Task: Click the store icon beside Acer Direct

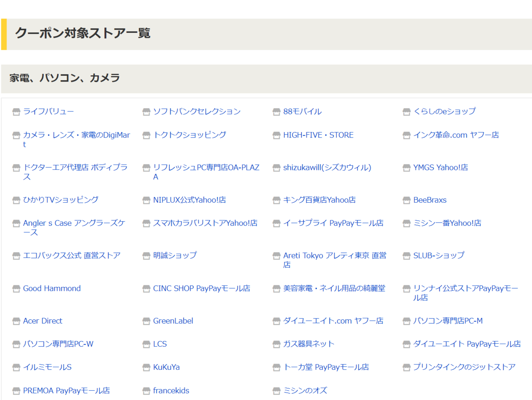Action: tap(16, 321)
